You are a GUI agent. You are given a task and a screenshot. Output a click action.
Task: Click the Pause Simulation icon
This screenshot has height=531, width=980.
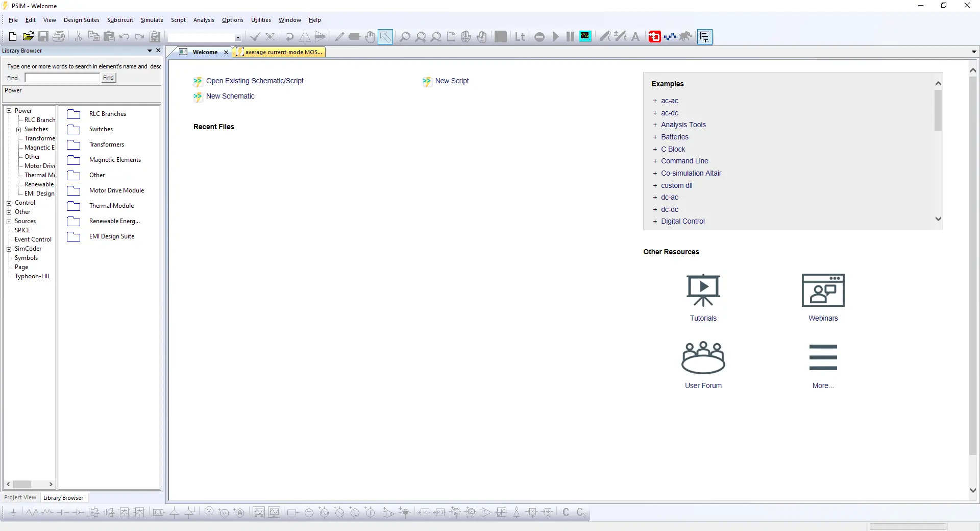[570, 36]
